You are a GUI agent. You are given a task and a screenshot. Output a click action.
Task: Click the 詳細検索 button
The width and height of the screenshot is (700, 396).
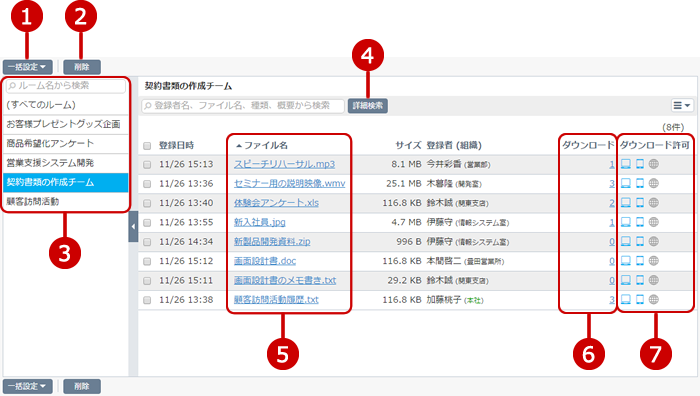368,106
